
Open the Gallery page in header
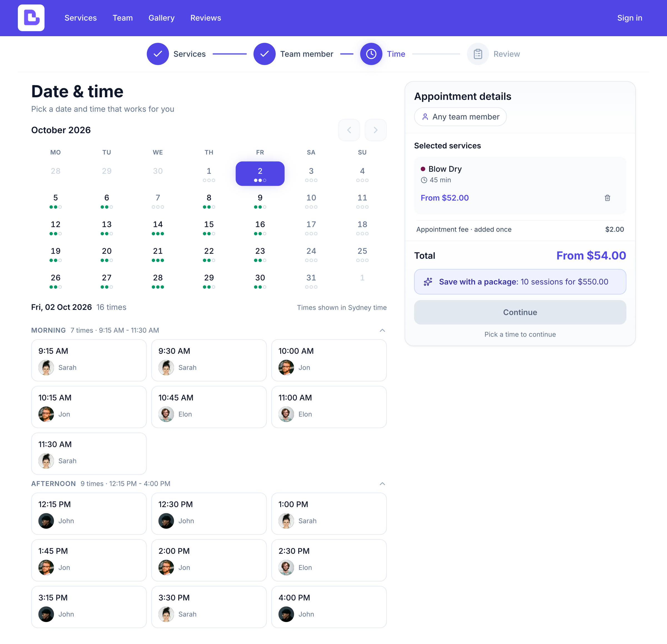tap(161, 18)
